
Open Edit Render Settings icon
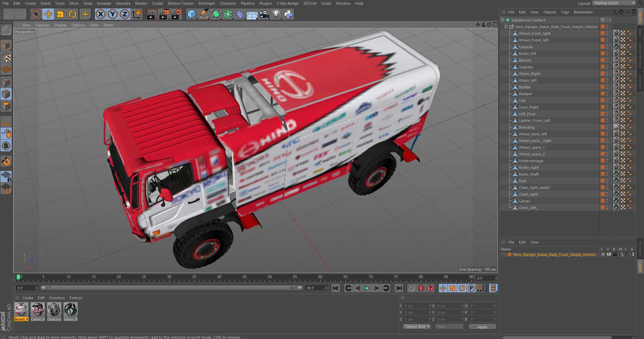click(x=176, y=14)
